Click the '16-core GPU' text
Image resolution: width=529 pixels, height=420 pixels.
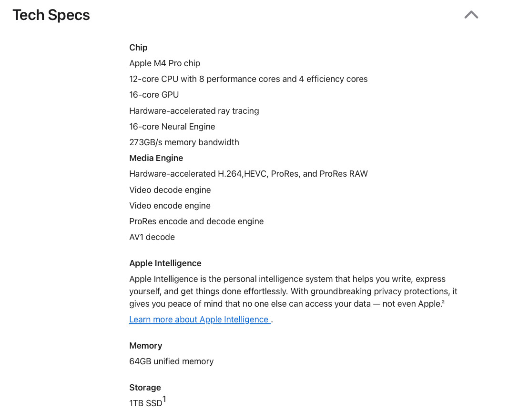click(154, 95)
